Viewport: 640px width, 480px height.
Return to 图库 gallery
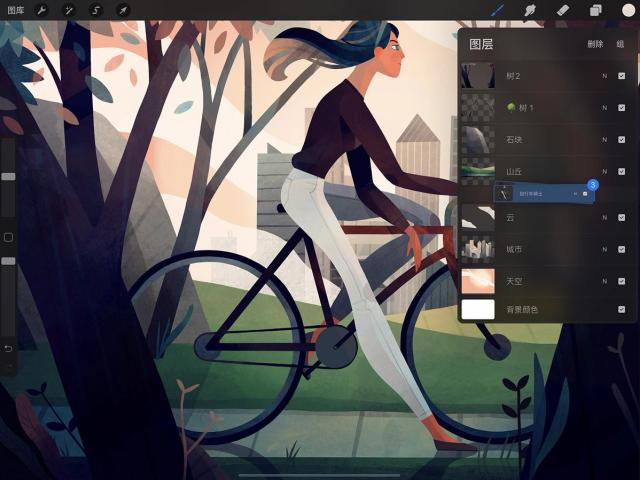(16, 10)
